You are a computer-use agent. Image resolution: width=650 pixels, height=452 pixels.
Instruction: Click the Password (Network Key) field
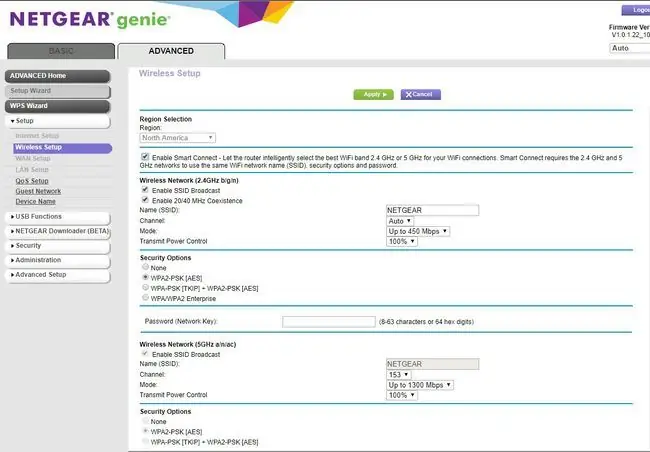click(x=329, y=322)
